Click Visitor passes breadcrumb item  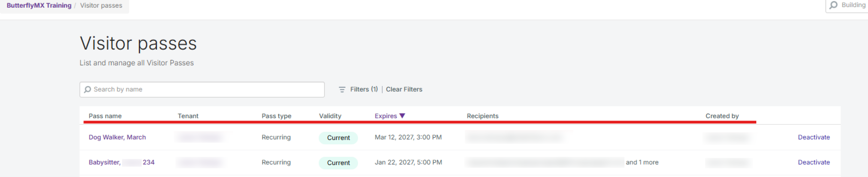pyautogui.click(x=101, y=5)
